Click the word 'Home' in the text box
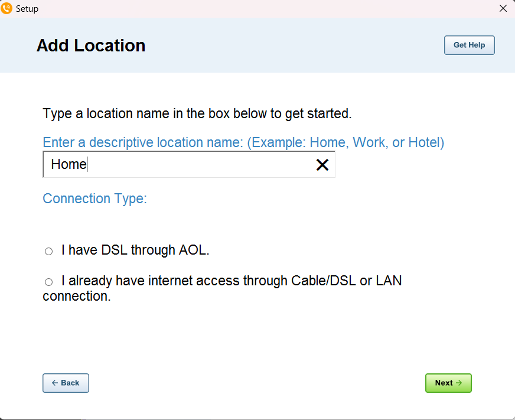Viewport: 515px width, 420px height. point(69,165)
